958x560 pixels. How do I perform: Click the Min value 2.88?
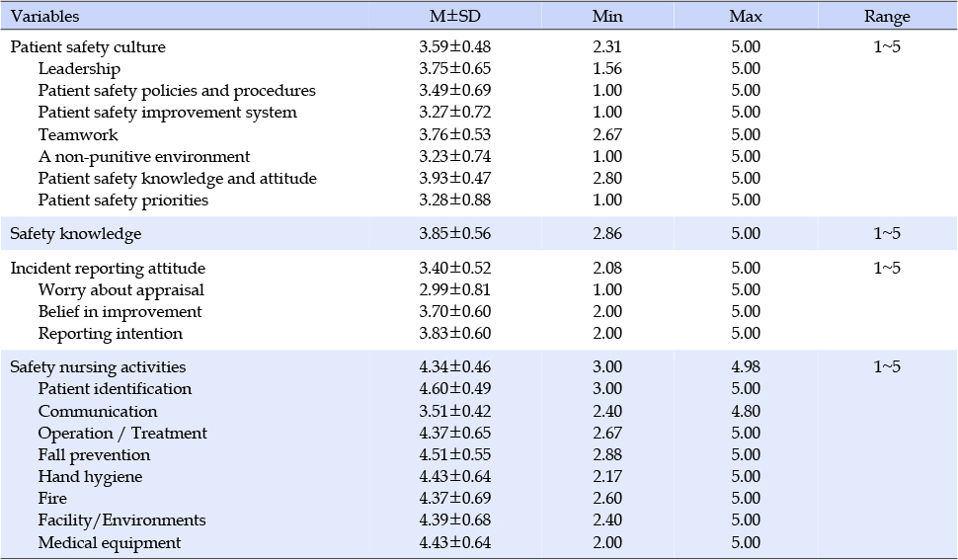(x=607, y=455)
